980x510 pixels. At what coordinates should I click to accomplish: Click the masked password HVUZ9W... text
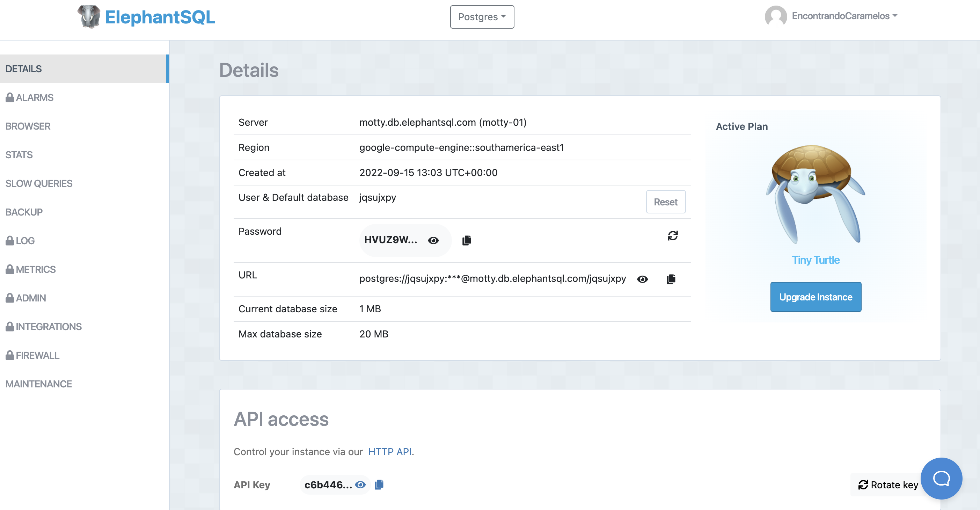(x=390, y=240)
